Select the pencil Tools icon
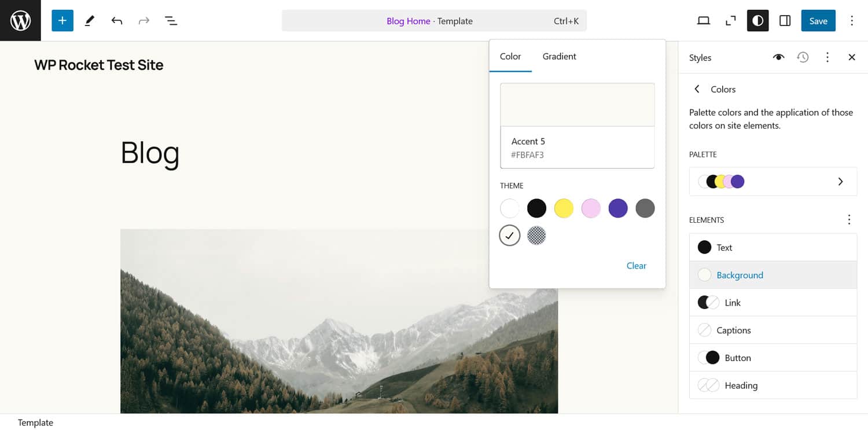 point(90,21)
